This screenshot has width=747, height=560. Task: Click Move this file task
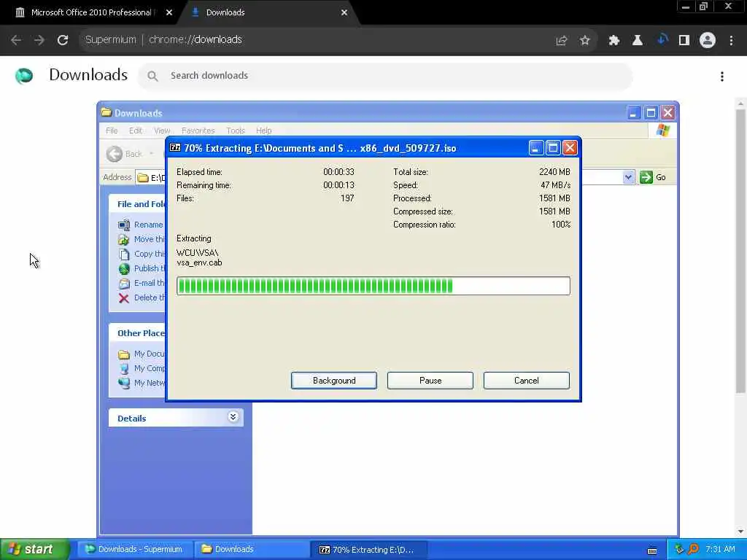click(141, 239)
